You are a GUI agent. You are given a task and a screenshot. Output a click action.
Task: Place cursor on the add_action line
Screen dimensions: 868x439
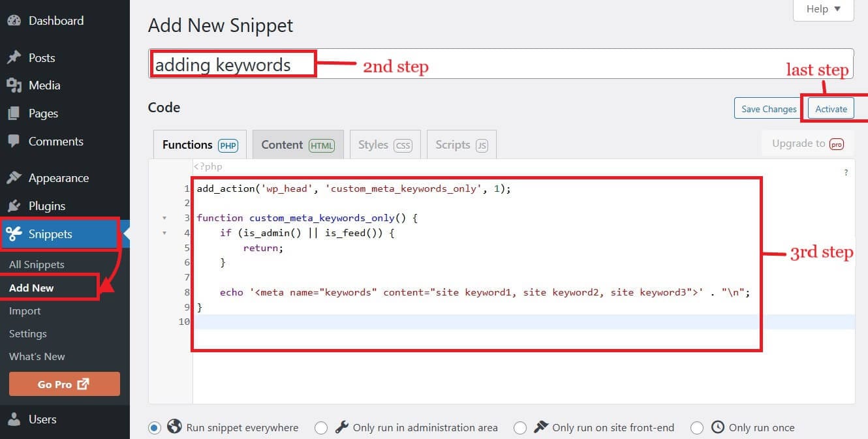coord(354,189)
